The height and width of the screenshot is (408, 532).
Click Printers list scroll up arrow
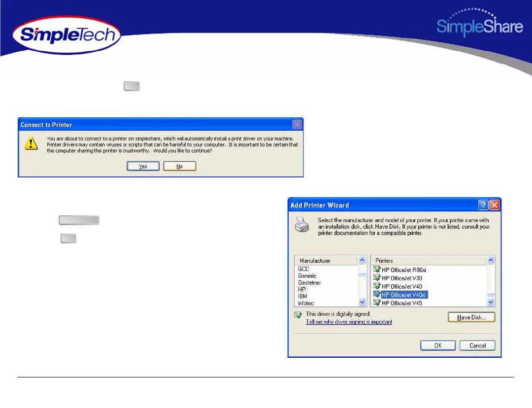coord(491,260)
